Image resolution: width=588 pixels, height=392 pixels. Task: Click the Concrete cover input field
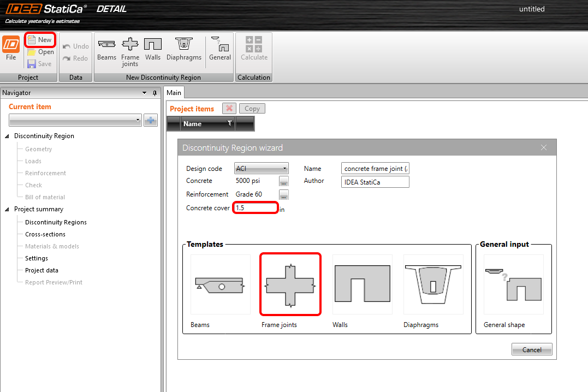[x=256, y=208]
